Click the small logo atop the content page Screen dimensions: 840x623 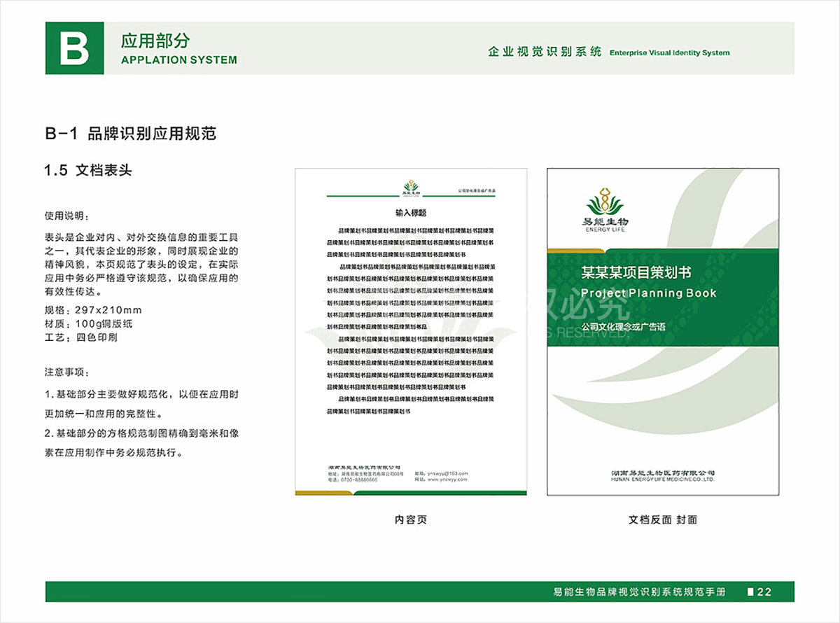coord(410,188)
